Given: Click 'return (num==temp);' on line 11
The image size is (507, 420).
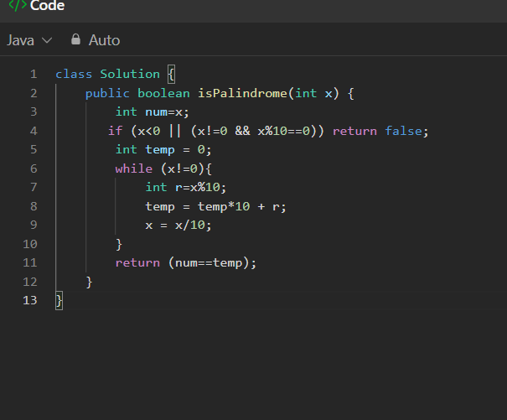Looking at the screenshot, I should click(x=185, y=262).
